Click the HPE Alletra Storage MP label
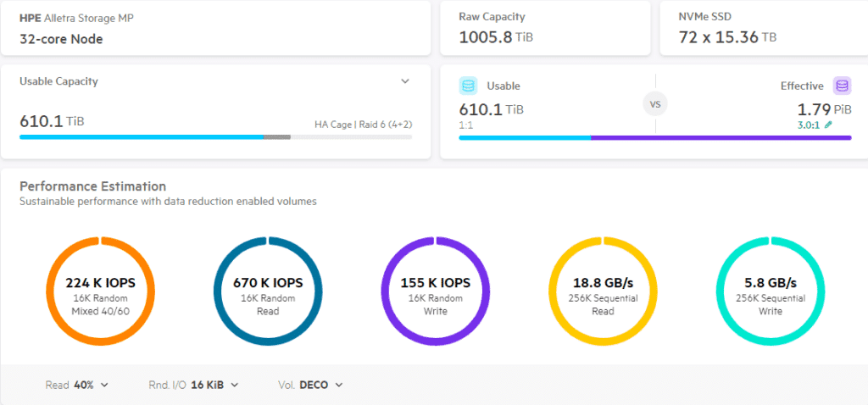This screenshot has width=868, height=405. click(76, 18)
